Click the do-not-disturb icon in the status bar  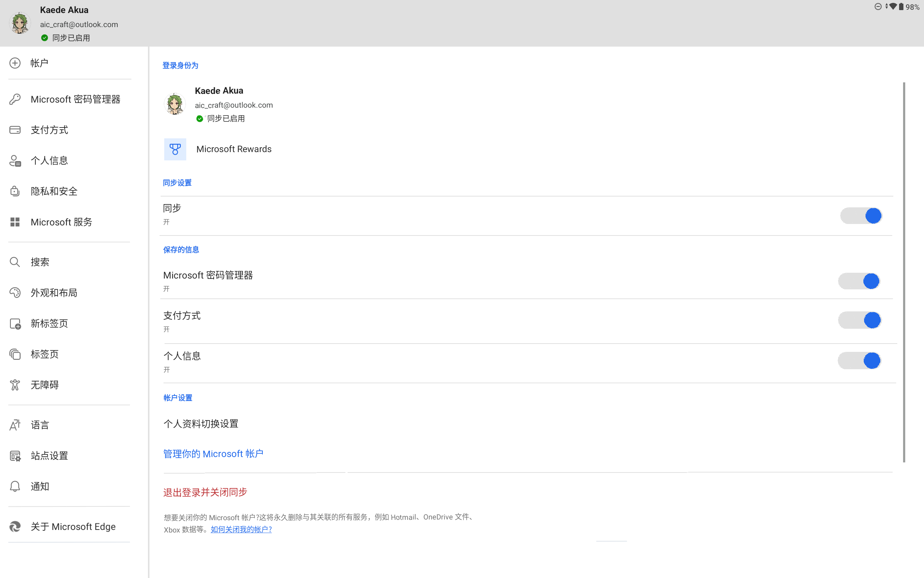tap(878, 7)
